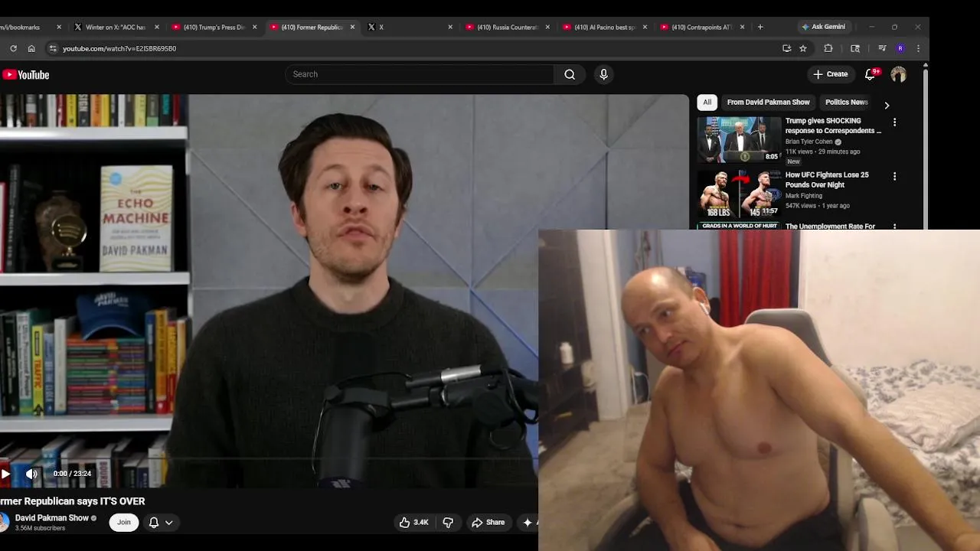Image resolution: width=980 pixels, height=551 pixels.
Task: Open the David Pakman Show channel name
Action: (x=52, y=518)
